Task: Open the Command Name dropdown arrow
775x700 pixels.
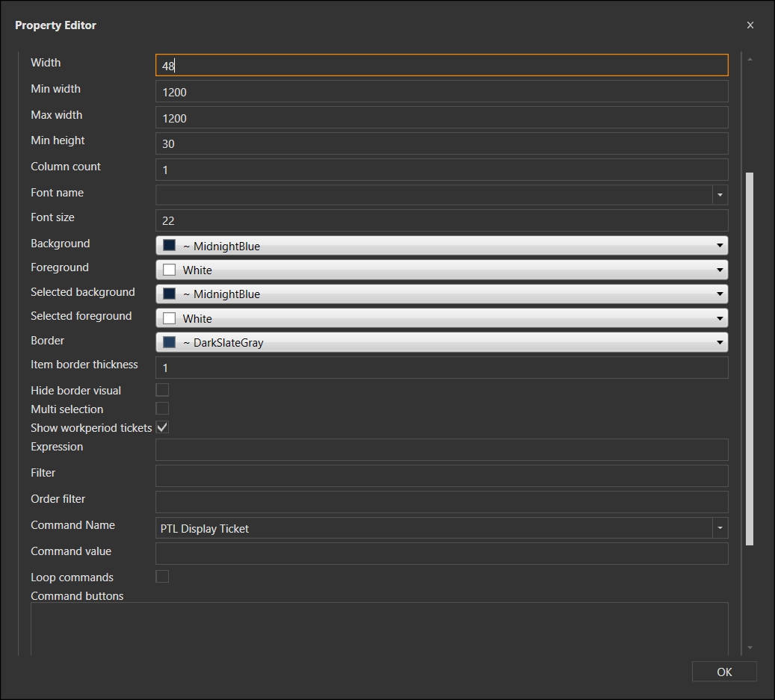Action: click(x=720, y=528)
